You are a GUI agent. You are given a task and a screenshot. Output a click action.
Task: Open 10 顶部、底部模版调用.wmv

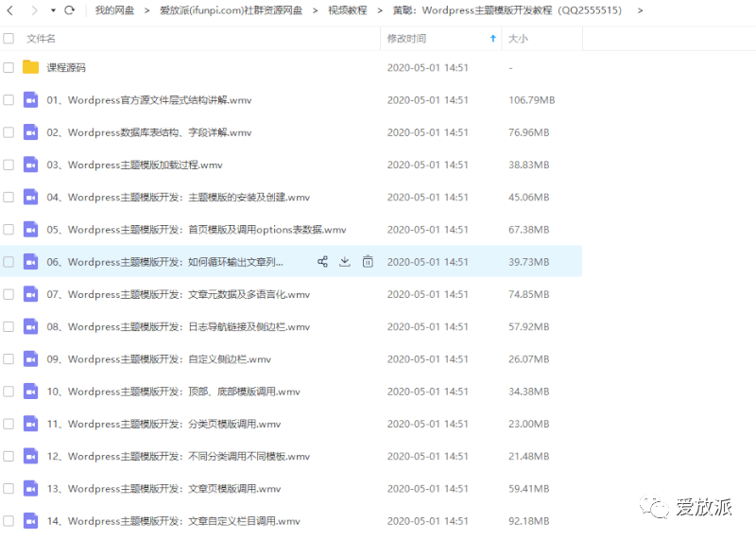coord(174,391)
